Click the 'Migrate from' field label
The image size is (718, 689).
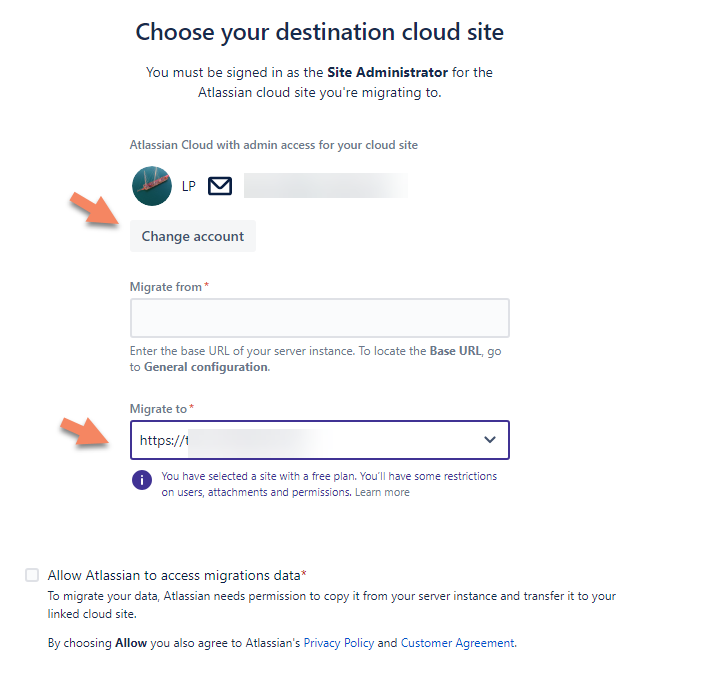click(x=166, y=287)
